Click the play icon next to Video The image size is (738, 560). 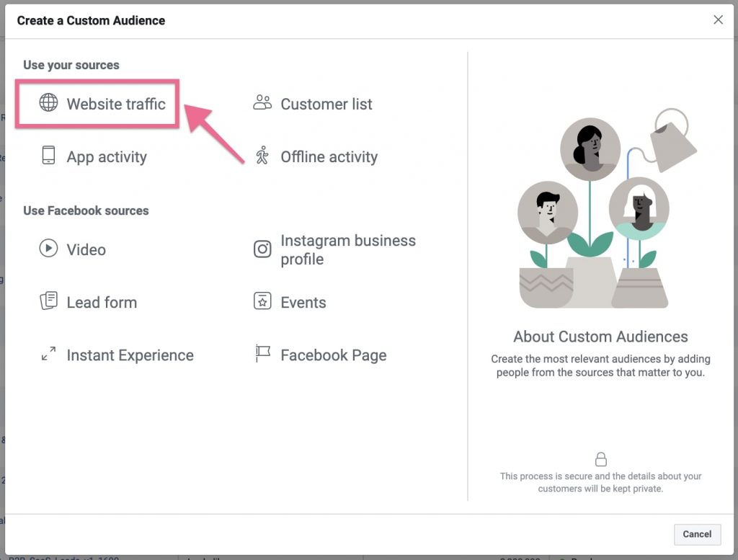48,249
